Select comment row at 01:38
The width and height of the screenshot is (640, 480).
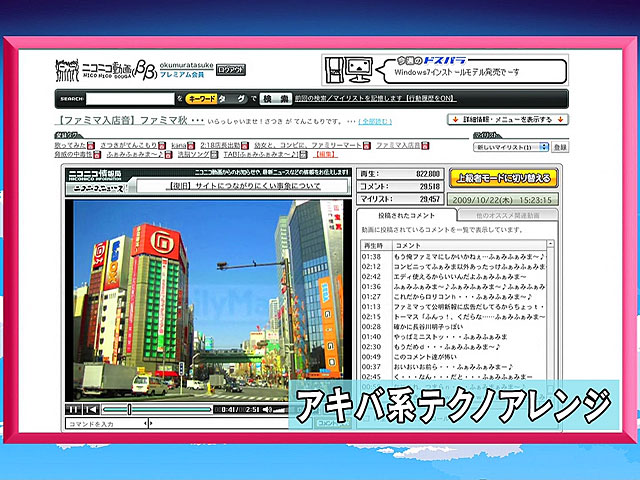pos(453,257)
